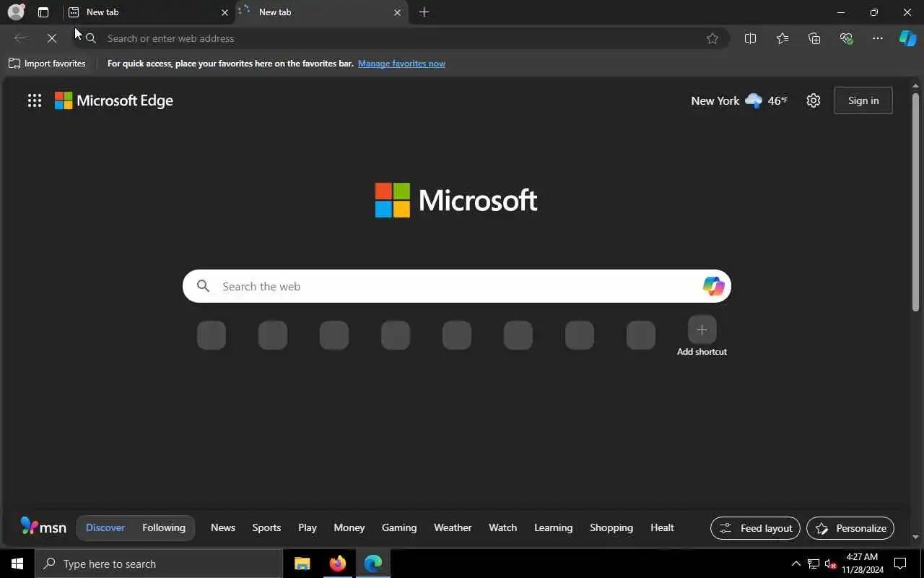Image resolution: width=924 pixels, height=578 pixels.
Task: Open the Windows Start menu
Action: (x=17, y=564)
